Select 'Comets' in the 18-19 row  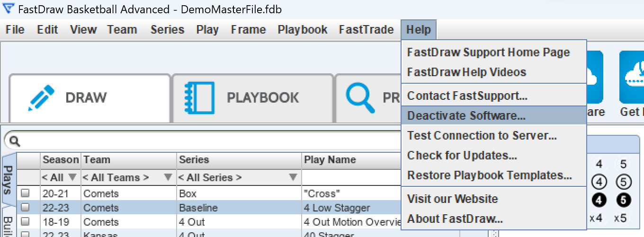tap(129, 222)
